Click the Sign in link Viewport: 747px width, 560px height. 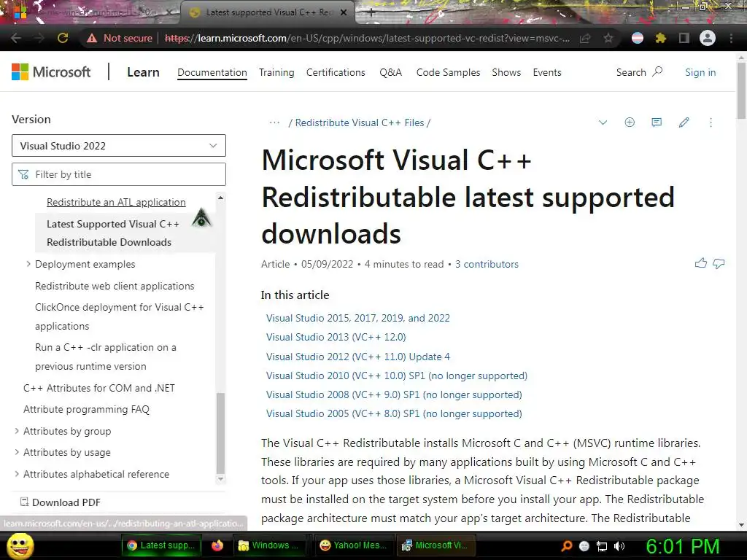(700, 72)
